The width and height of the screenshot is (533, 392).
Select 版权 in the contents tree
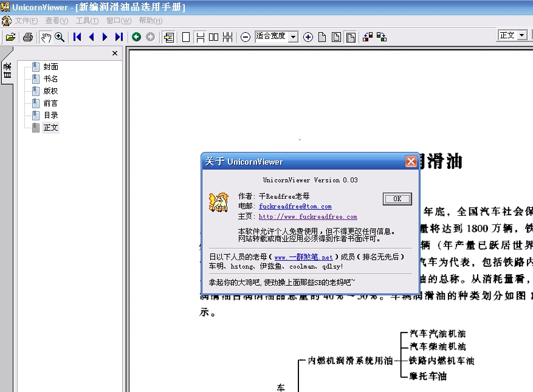[x=50, y=91]
